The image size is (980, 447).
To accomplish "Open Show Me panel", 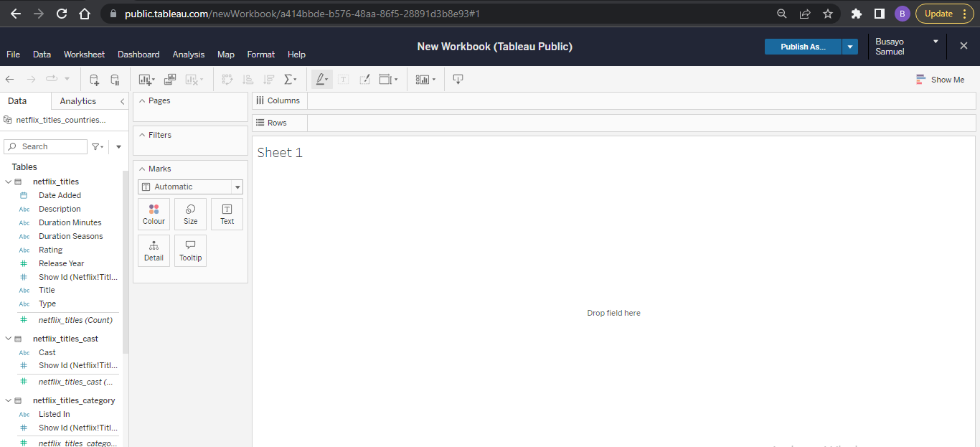I will (x=940, y=80).
